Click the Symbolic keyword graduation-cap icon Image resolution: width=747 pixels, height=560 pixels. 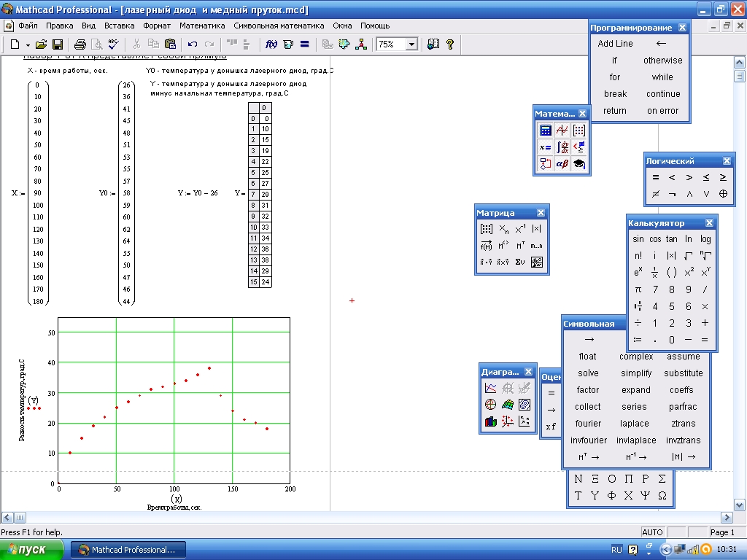pos(578,164)
